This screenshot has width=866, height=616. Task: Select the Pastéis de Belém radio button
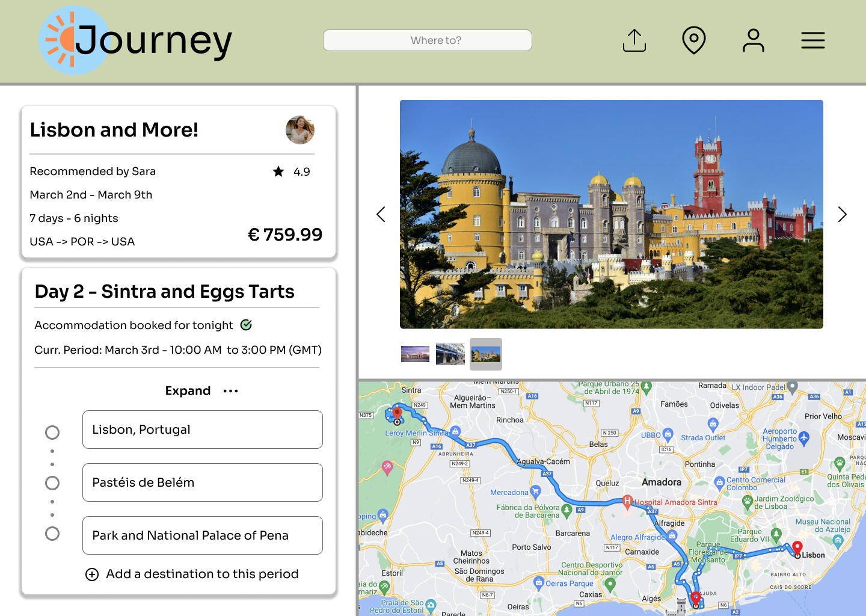pyautogui.click(x=52, y=483)
